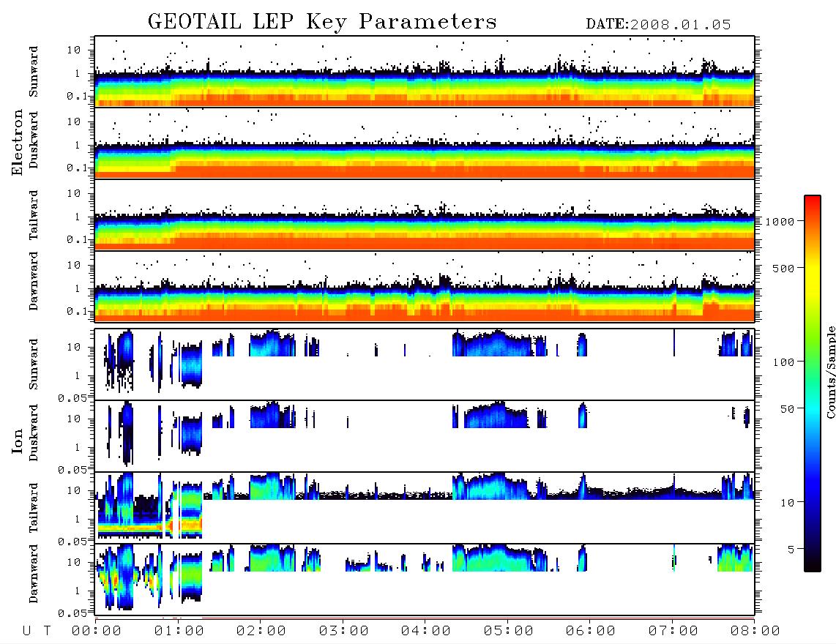
Task: Click the Dawnward label of Electron section
Action: pos(34,281)
